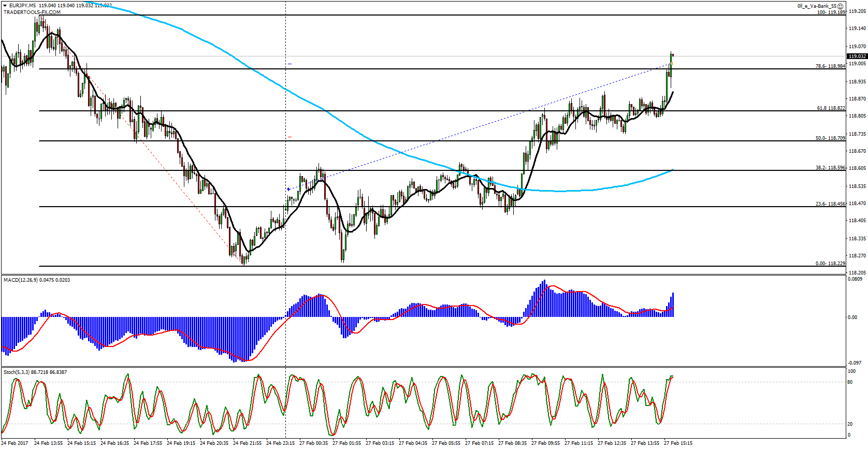Select the current price tag 119.032
The height and width of the screenshot is (449, 868).
tap(857, 56)
